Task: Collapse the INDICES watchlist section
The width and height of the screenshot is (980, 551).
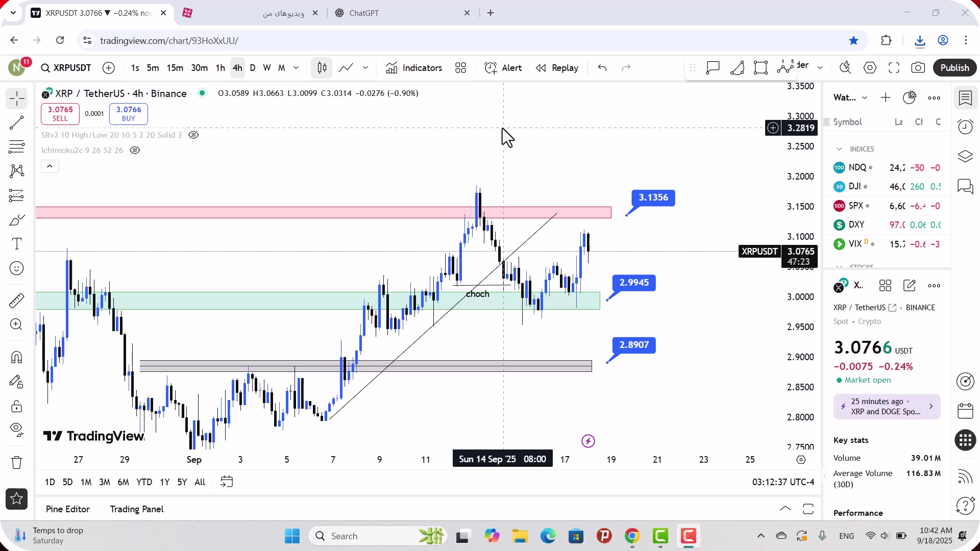Action: [x=839, y=149]
